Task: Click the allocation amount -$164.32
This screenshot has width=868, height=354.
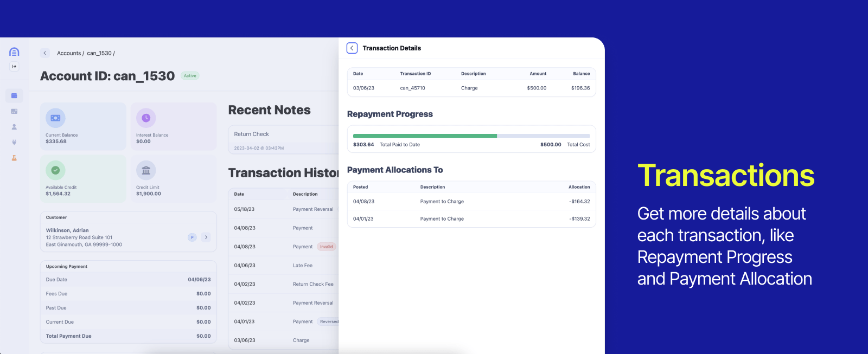Action: point(579,202)
